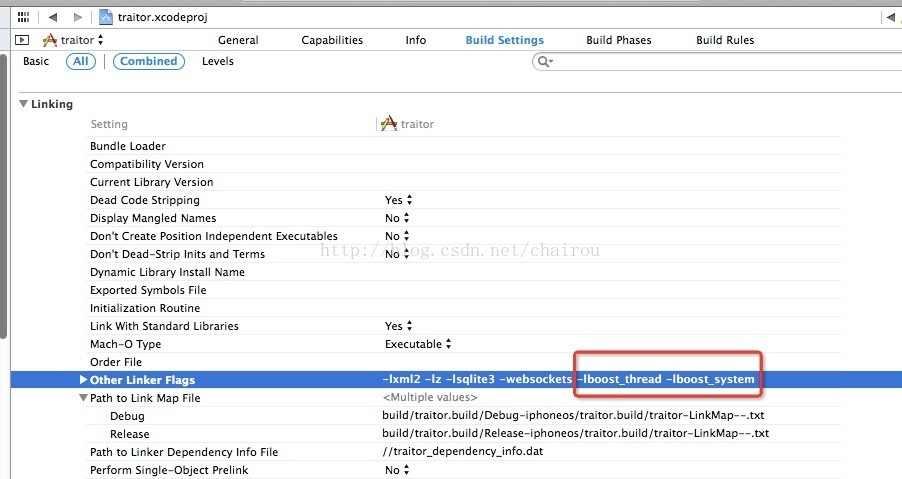Click the <Multiple values> placeholder
Viewport: 902px width, 479px height.
tap(430, 397)
